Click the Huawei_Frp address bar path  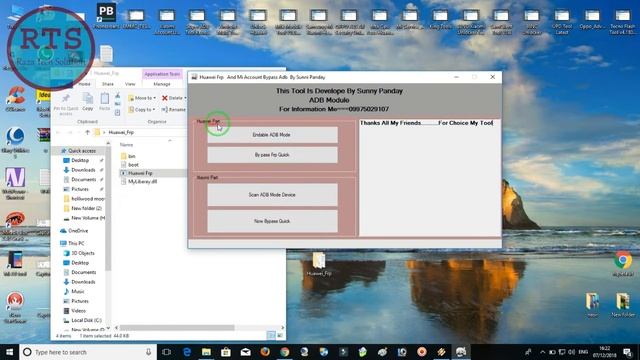(x=121, y=132)
